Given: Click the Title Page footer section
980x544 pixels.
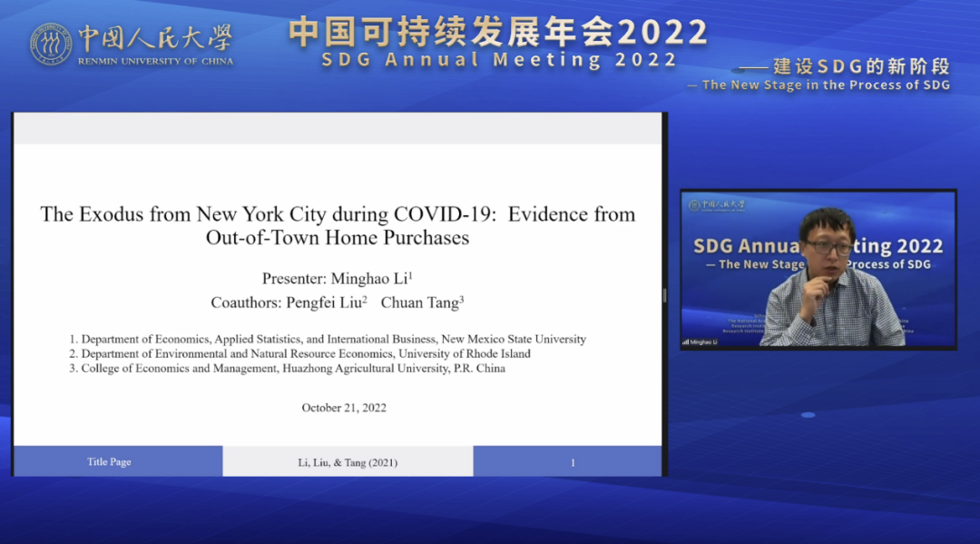Looking at the screenshot, I should tap(110, 462).
